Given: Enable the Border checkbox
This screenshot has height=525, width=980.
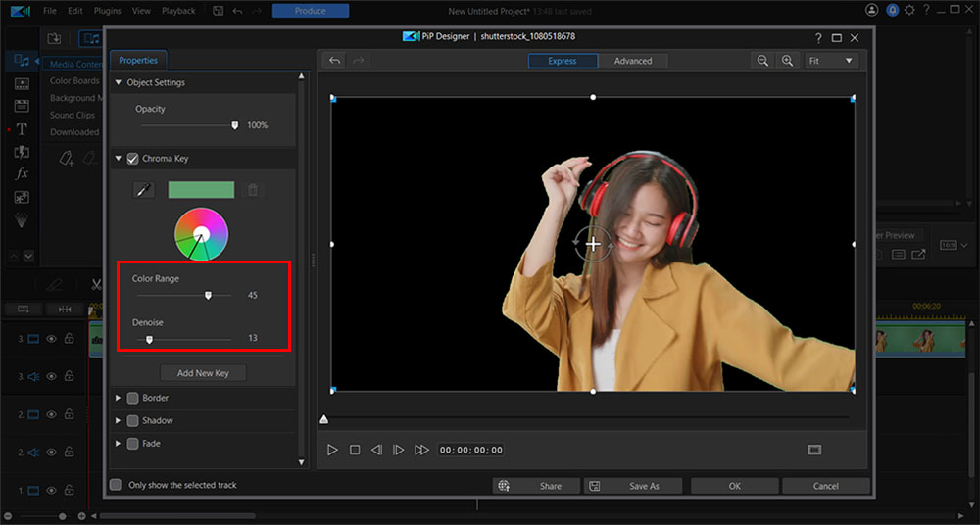Looking at the screenshot, I should click(x=133, y=398).
